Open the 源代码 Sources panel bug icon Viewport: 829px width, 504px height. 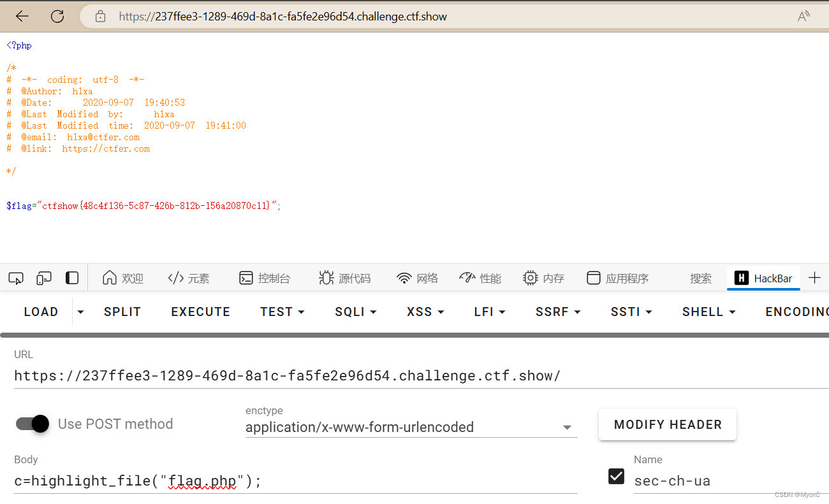pos(326,278)
